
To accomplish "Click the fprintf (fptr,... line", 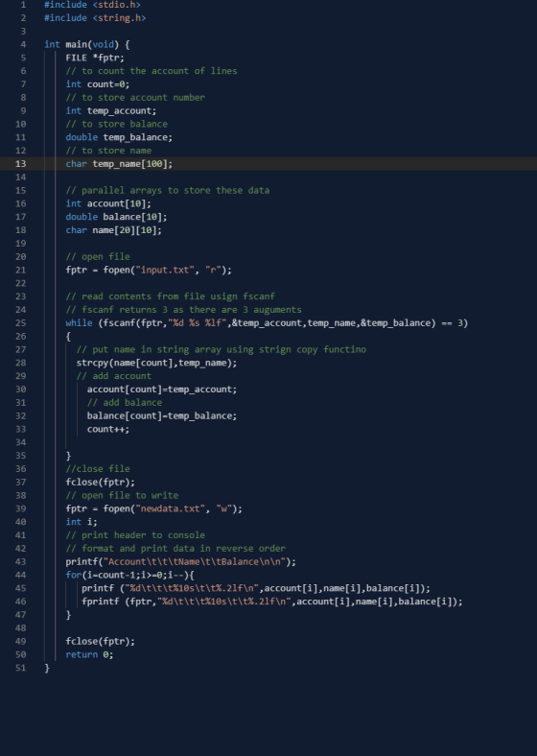I will pyautogui.click(x=272, y=602).
